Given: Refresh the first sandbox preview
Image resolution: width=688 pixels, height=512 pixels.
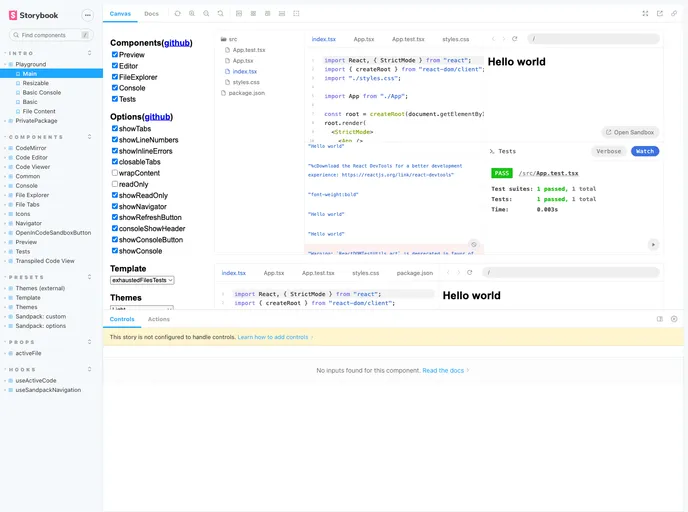Looking at the screenshot, I should (515, 39).
